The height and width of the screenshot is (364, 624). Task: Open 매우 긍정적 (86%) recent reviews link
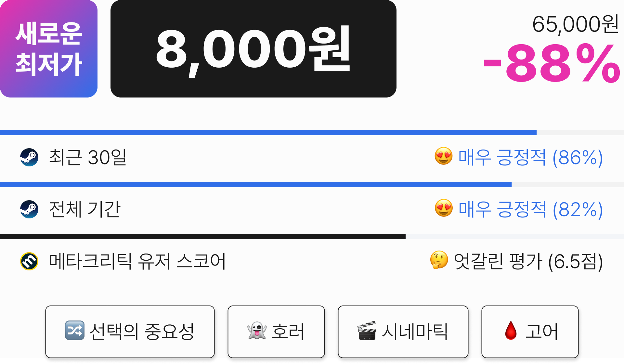click(530, 157)
